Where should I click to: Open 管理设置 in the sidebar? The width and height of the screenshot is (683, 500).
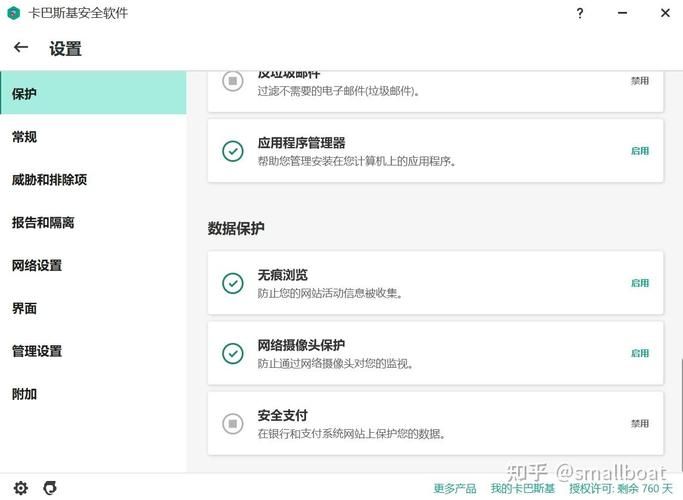pos(93,351)
